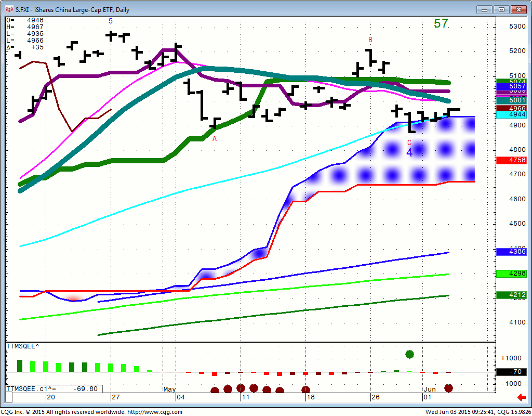Click the blue wave label 5
Viewport: 532px width, 416px height.
(x=111, y=21)
